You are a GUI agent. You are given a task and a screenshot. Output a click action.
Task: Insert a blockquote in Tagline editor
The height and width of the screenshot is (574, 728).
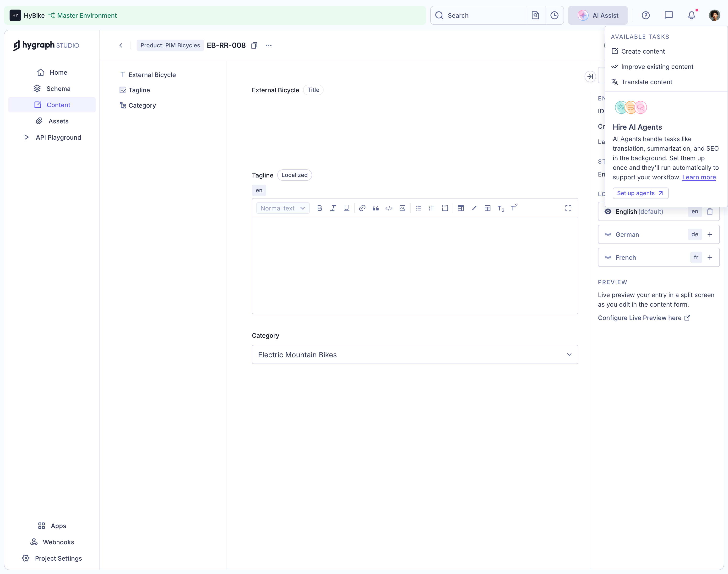(x=375, y=208)
